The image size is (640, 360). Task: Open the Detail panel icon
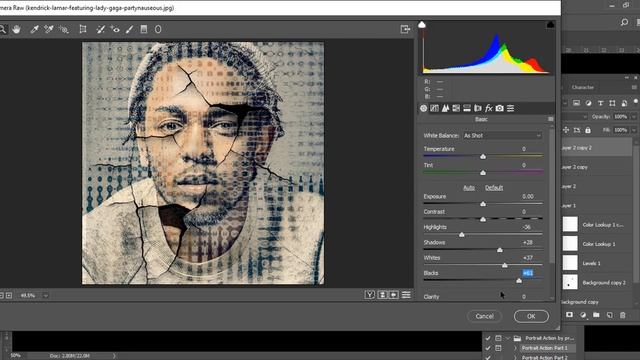[445, 108]
